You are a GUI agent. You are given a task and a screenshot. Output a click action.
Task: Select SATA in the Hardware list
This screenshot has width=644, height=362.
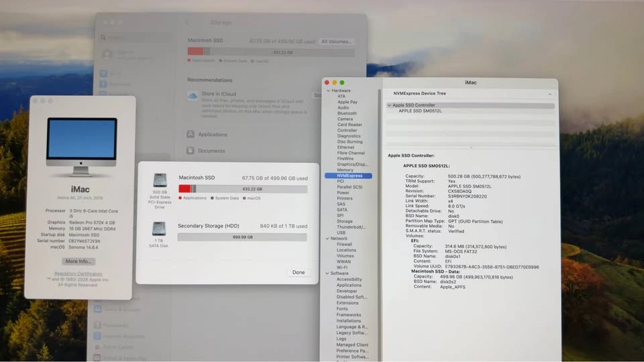(342, 210)
